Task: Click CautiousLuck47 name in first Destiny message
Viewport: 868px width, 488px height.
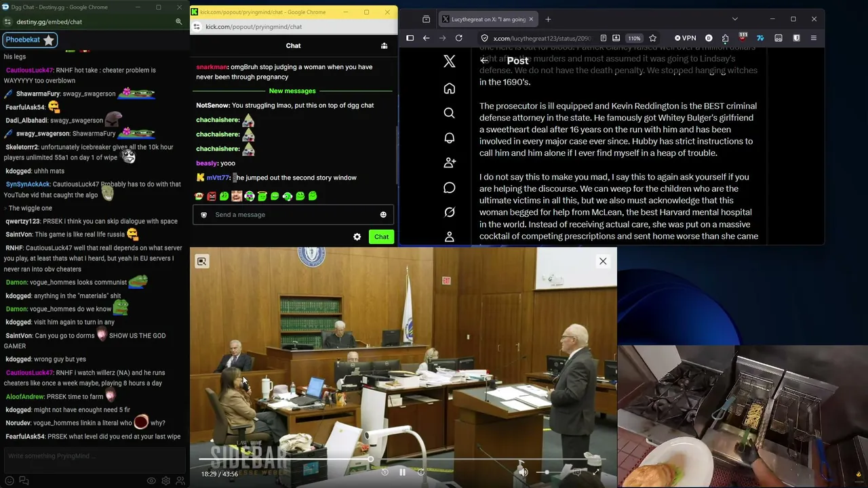Action: 28,70
